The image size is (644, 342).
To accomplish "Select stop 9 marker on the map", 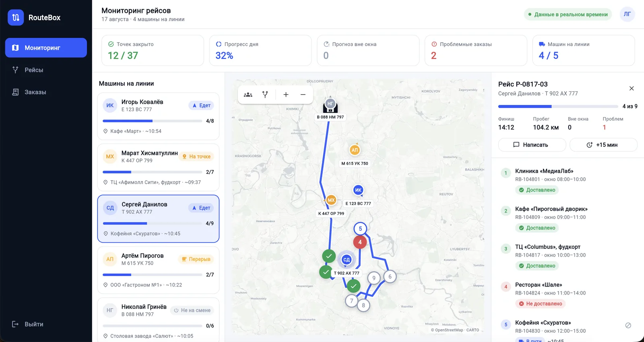I will (374, 278).
